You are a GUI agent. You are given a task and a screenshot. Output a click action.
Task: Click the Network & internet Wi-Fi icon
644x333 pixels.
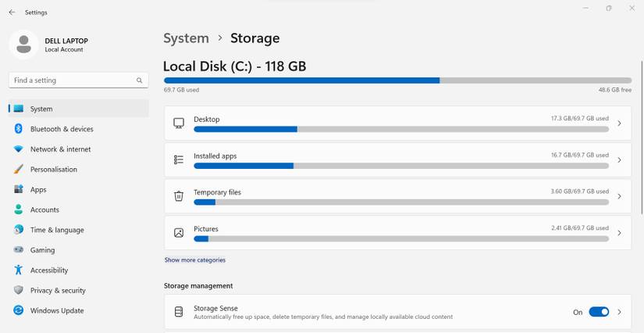click(x=18, y=149)
